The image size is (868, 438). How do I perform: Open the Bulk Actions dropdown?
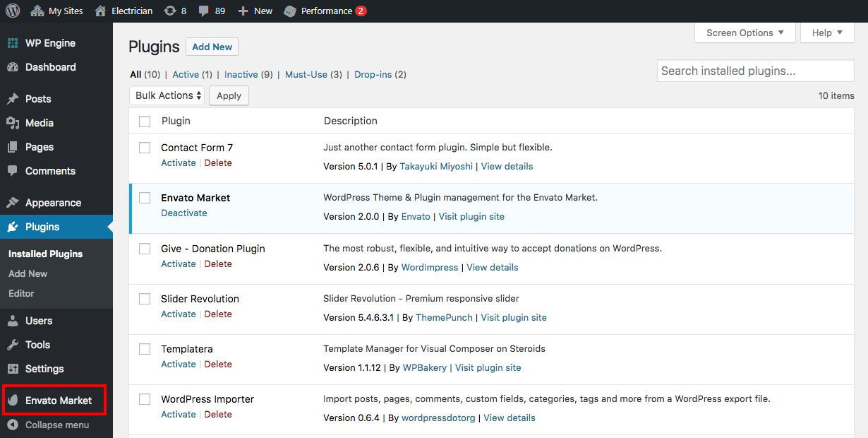tap(167, 95)
